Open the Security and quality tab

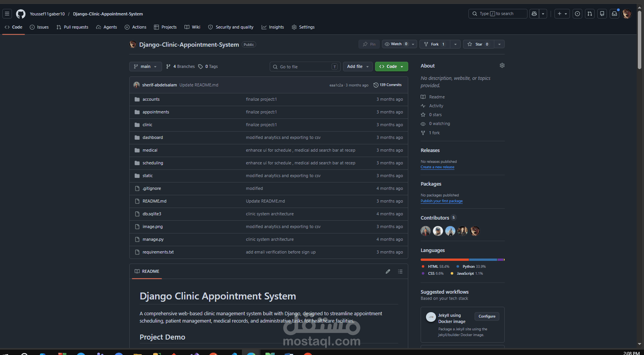231,27
